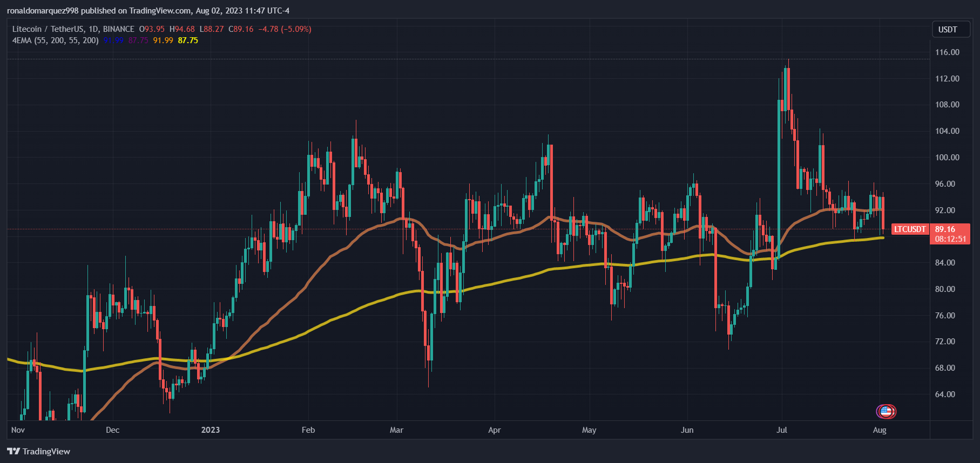Click the 68.00 price axis label
This screenshot has width=980, height=463.
(945, 368)
